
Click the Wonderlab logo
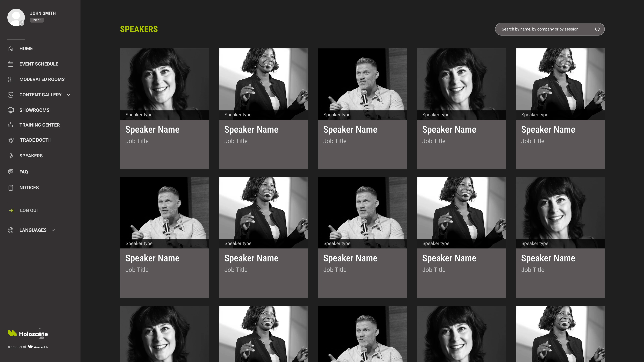point(38,347)
